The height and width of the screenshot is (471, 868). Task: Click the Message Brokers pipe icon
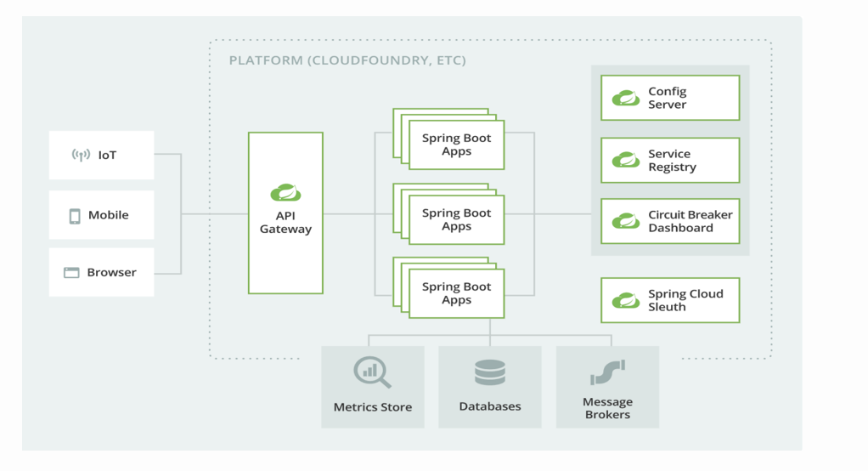[607, 372]
